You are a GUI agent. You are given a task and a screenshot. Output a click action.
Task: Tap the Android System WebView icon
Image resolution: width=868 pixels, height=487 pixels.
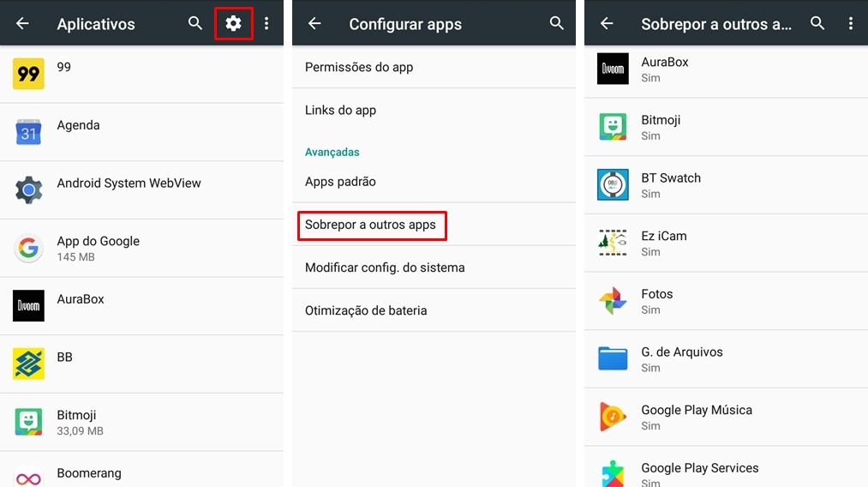[28, 190]
